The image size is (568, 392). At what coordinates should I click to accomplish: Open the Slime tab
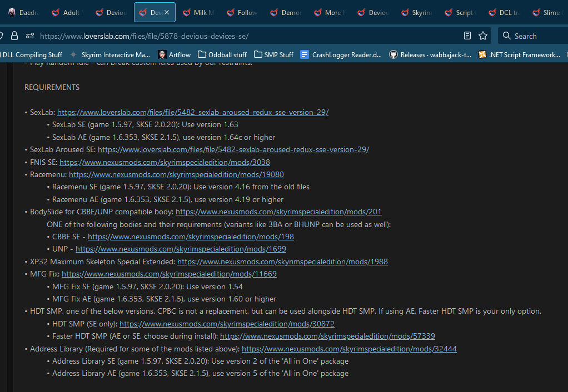pos(548,13)
